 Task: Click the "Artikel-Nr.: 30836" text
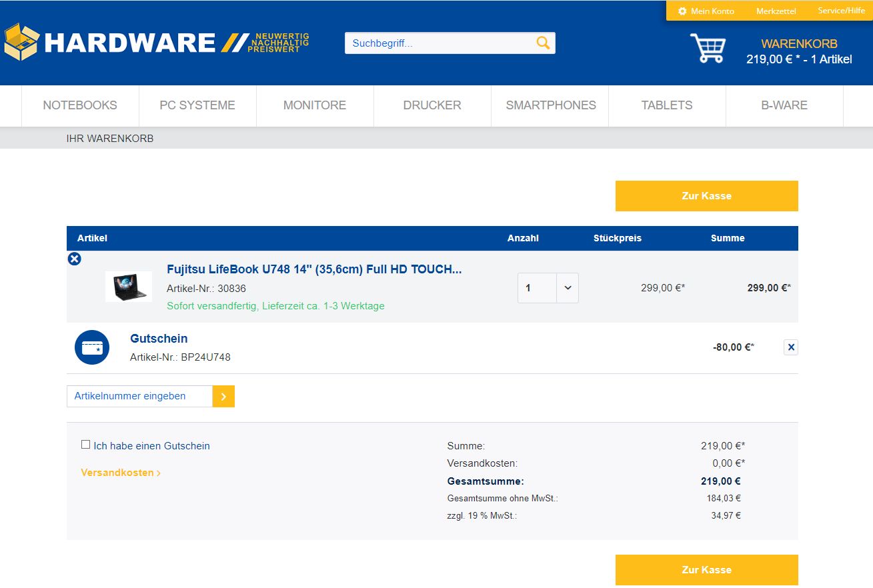pyautogui.click(x=206, y=289)
